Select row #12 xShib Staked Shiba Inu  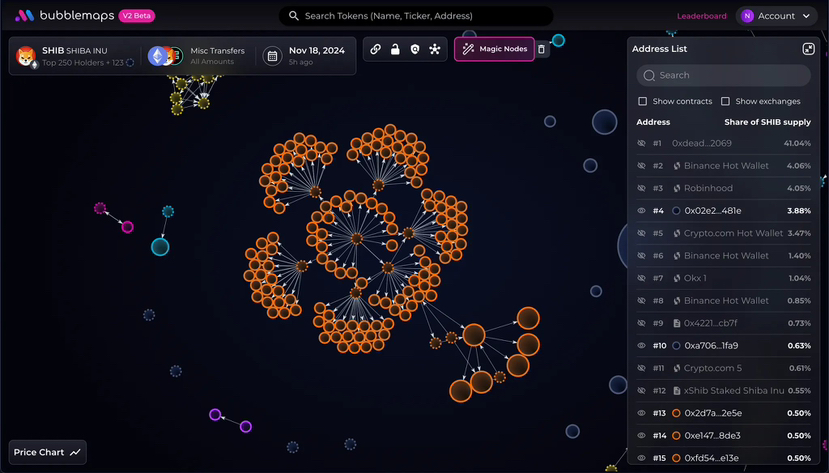pyautogui.click(x=723, y=391)
